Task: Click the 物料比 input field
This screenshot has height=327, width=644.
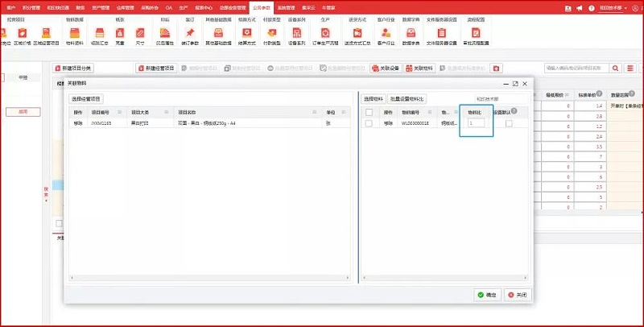Action: pyautogui.click(x=477, y=123)
